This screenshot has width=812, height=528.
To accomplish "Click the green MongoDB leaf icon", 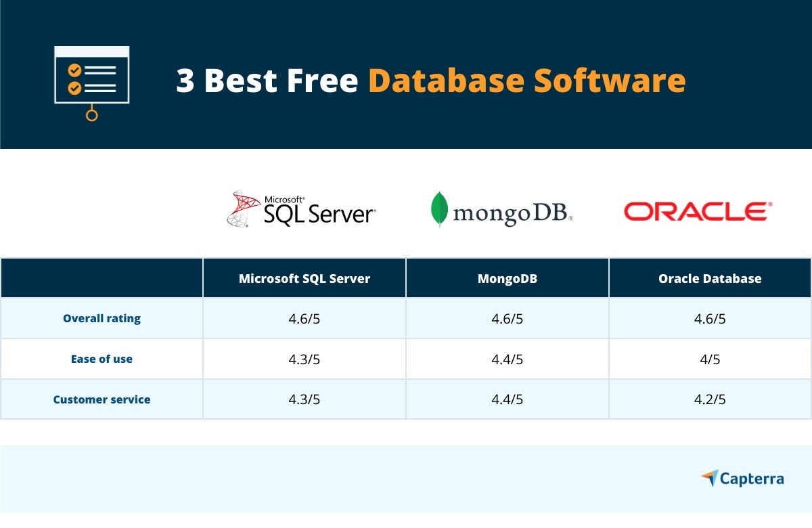I will [x=440, y=209].
